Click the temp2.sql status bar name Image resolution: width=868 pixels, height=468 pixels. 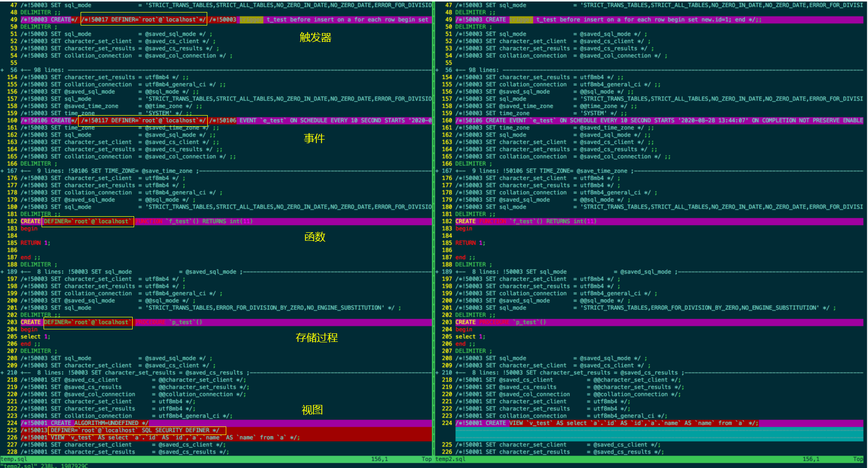[x=451, y=459]
